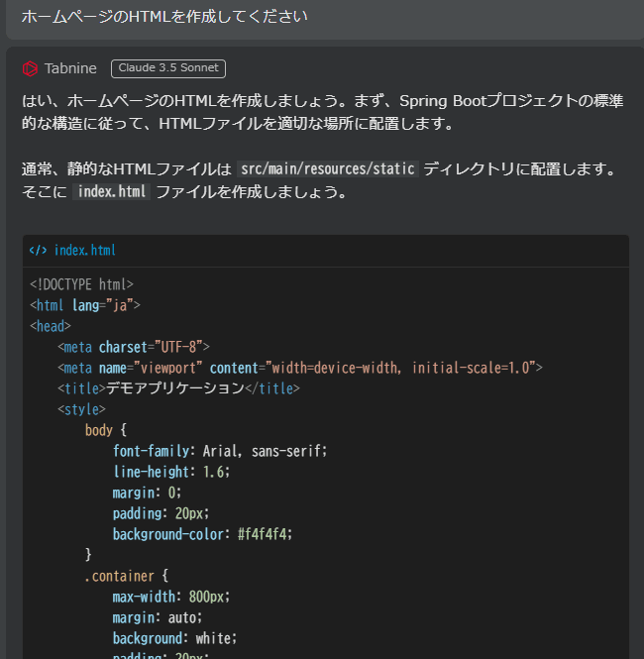Screen dimensions: 644x659
Task: Click the user prompt about ホームページのHTML
Action: coord(164,17)
